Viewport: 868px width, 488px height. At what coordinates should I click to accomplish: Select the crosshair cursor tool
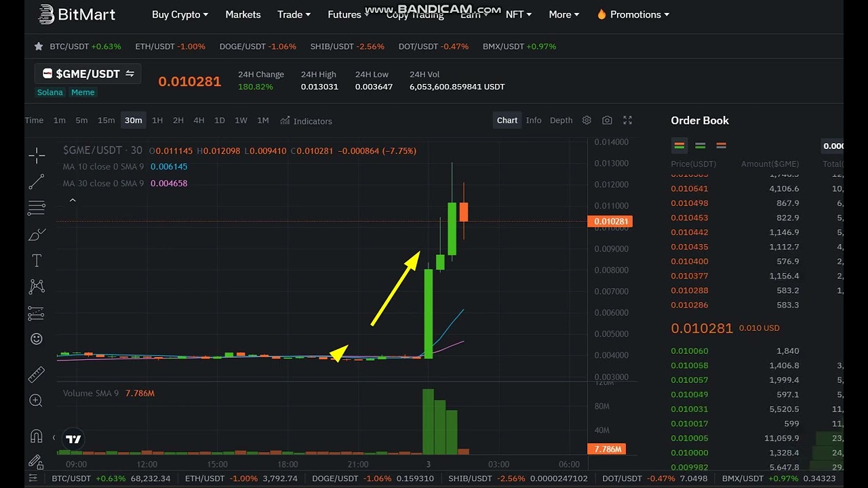[37, 156]
